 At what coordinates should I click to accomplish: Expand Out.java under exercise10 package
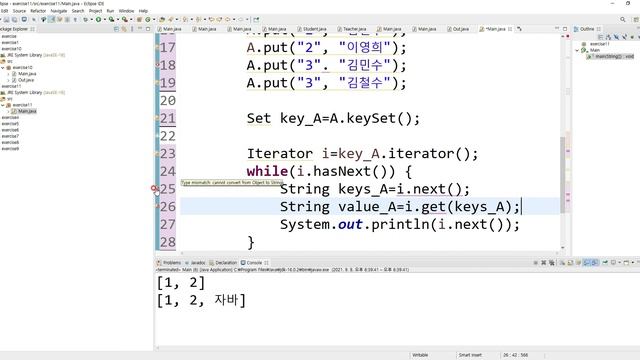click(8, 80)
